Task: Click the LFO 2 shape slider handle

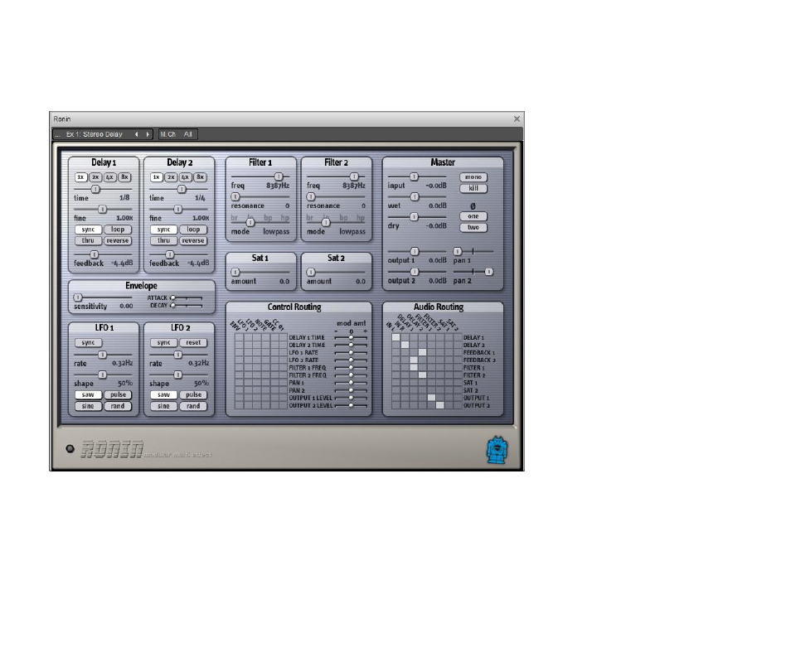Action: tap(178, 375)
